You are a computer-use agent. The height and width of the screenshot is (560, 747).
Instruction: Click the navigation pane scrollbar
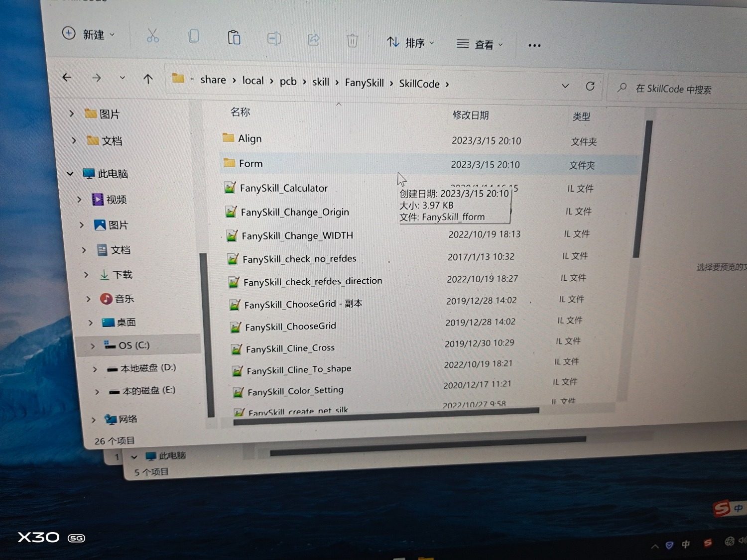coord(206,335)
